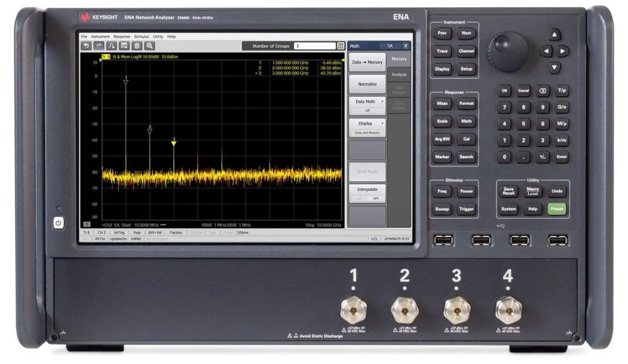The width and height of the screenshot is (628, 364).
Task: Click marker 1 triangle on the trace
Action: tap(126, 82)
